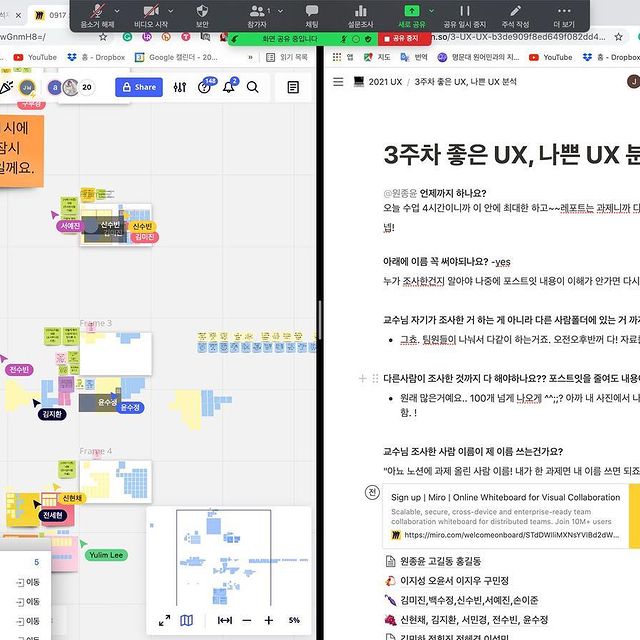Screen dimensions: 640x640
Task: Zoom out with the minus button
Action: 246,620
